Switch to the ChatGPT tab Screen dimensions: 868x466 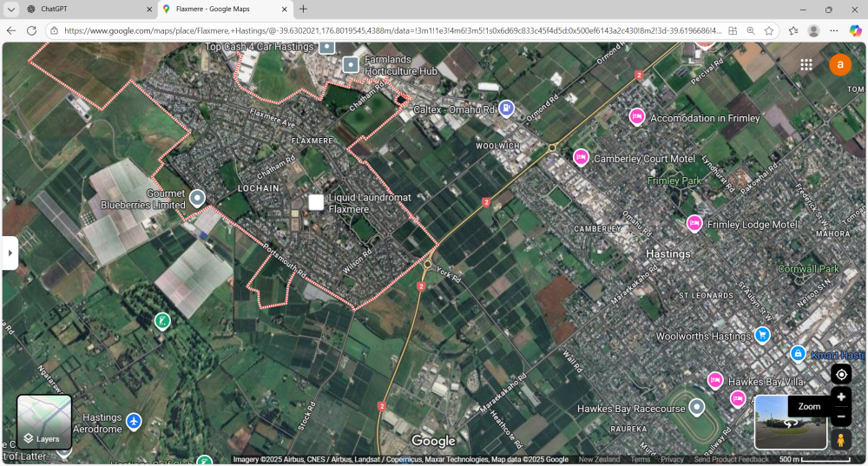pyautogui.click(x=87, y=9)
